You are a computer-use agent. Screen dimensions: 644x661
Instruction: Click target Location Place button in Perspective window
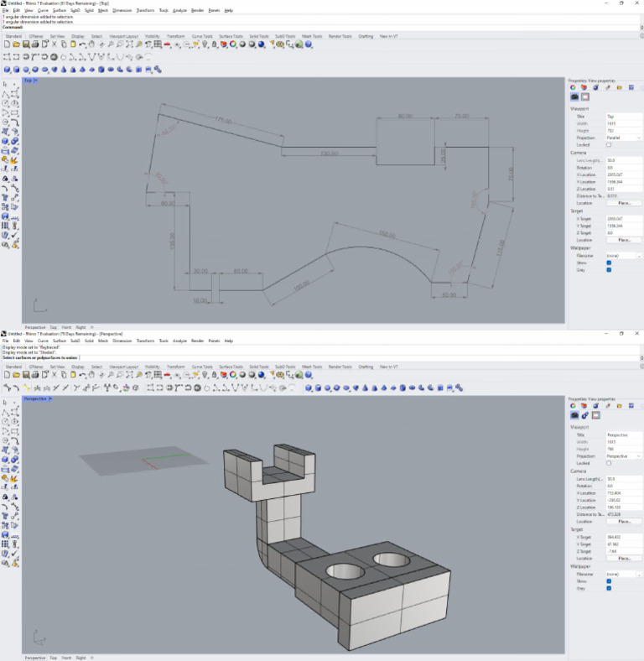624,558
